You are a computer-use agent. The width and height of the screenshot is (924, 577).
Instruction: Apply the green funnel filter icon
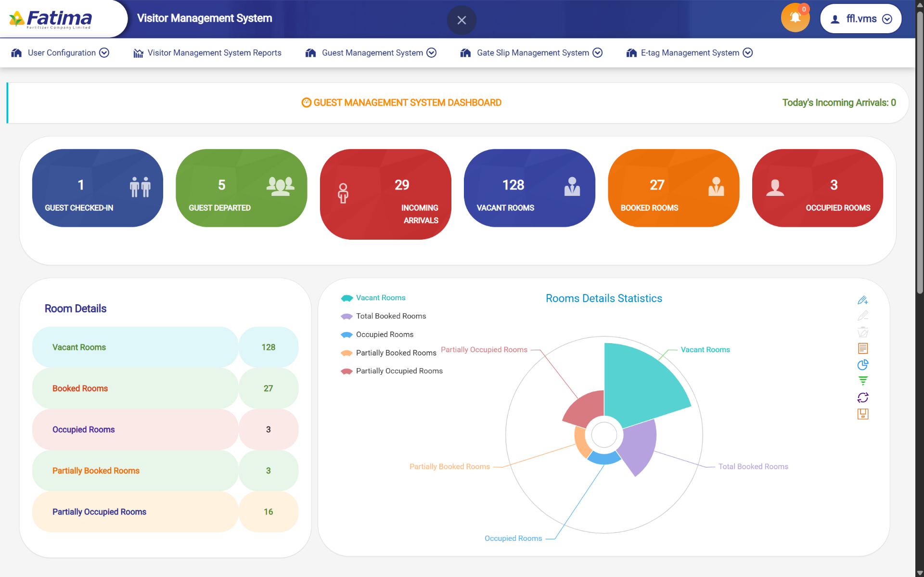(863, 380)
